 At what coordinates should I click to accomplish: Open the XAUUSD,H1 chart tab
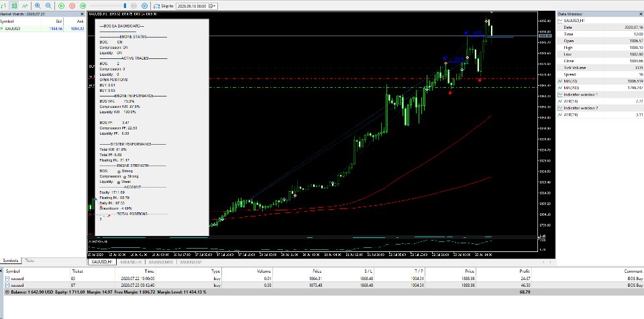101,261
